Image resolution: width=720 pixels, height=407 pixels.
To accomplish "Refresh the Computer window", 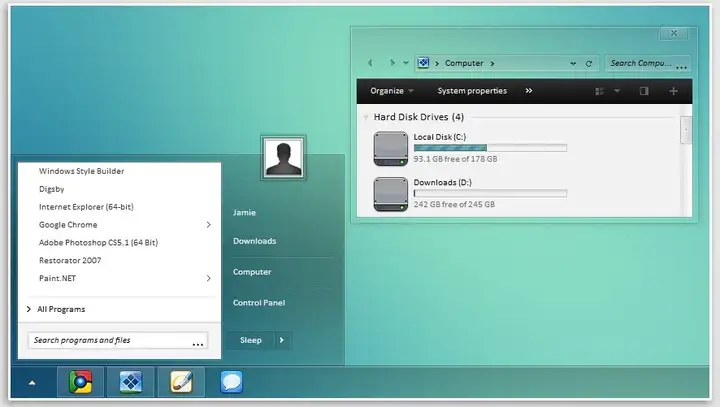I will [x=589, y=63].
